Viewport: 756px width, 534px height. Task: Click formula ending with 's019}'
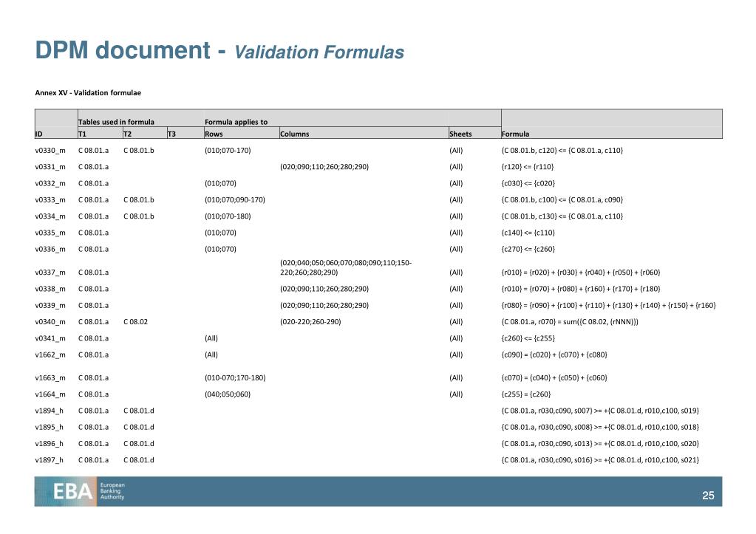tap(600, 411)
